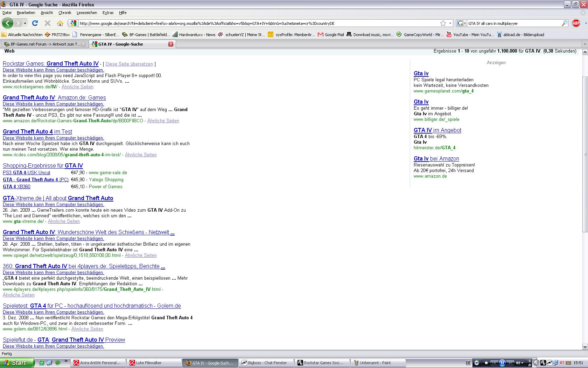Open the Google Mail bookmark

tap(331, 35)
